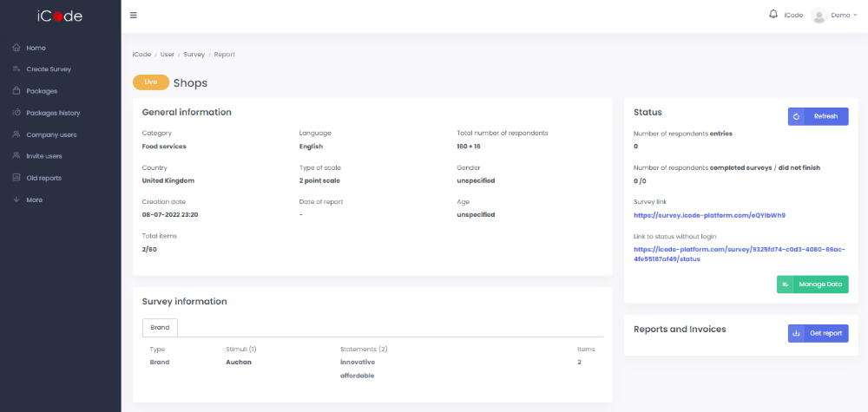The width and height of the screenshot is (868, 412).
Task: Click the Packages bag icon
Action: click(x=16, y=91)
